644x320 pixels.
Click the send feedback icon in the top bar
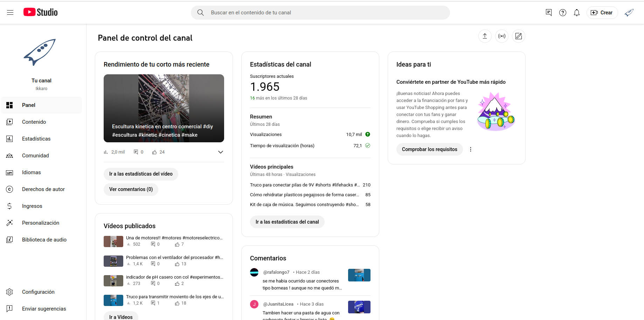click(548, 12)
